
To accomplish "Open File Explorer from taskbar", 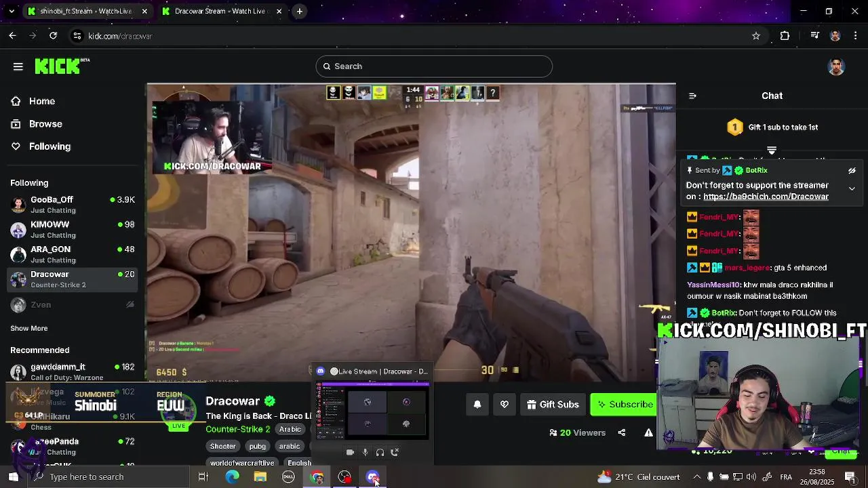I will click(260, 476).
